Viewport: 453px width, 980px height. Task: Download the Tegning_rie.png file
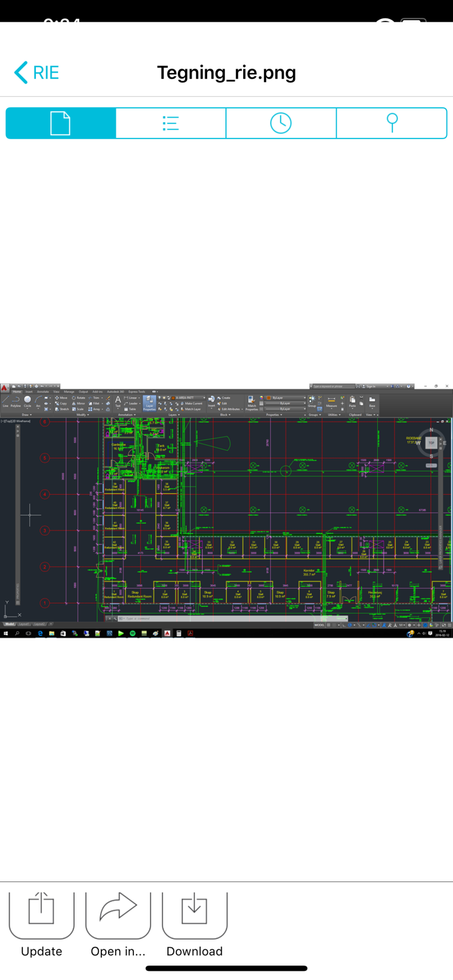194,924
